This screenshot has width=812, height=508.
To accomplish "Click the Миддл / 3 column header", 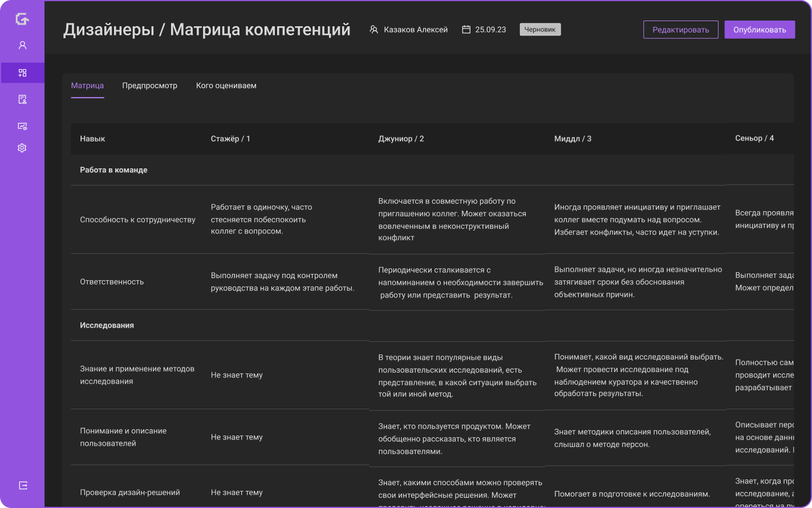I will (573, 139).
